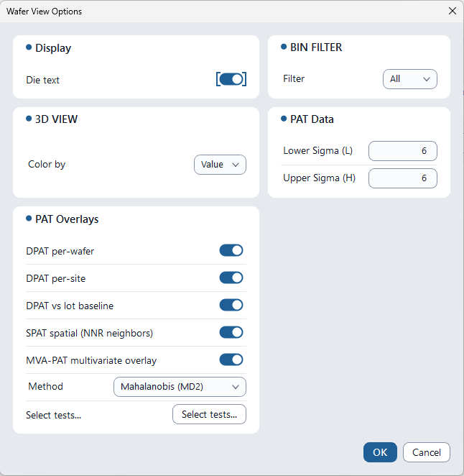Viewport: 464px width, 476px height.
Task: Confirm with the OK button
Action: 380,452
